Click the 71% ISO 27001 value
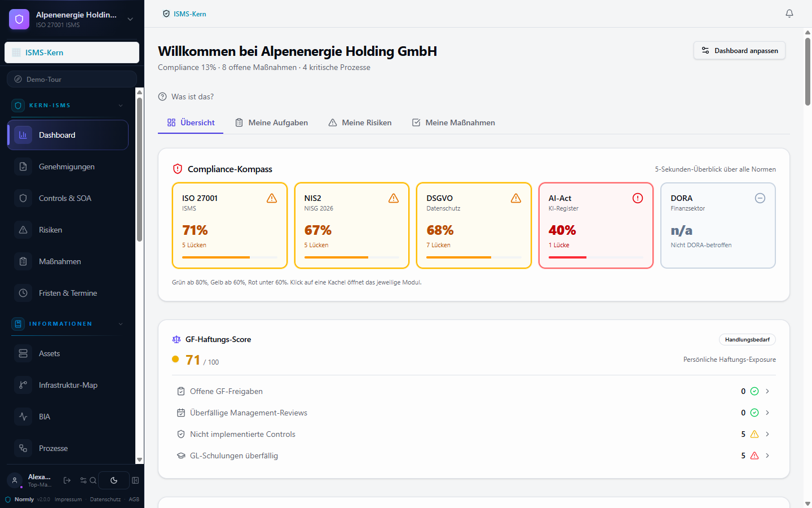The height and width of the screenshot is (508, 812). coord(195,230)
